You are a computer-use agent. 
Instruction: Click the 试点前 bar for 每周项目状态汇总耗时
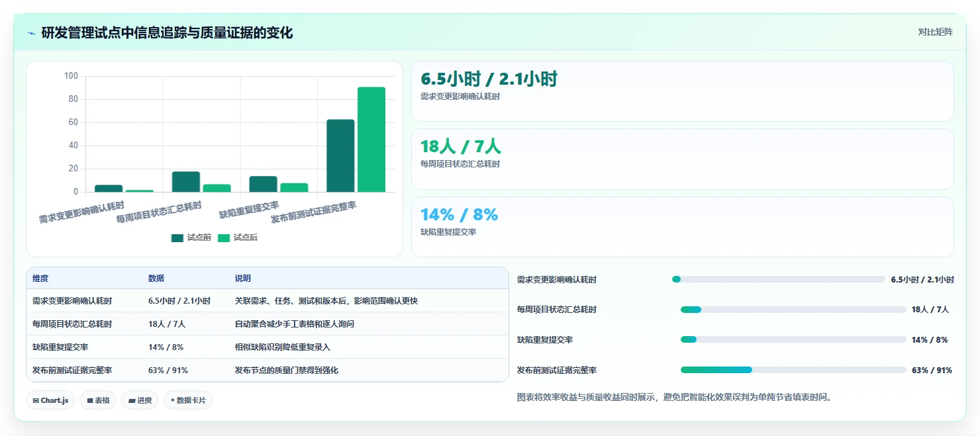pyautogui.click(x=186, y=182)
